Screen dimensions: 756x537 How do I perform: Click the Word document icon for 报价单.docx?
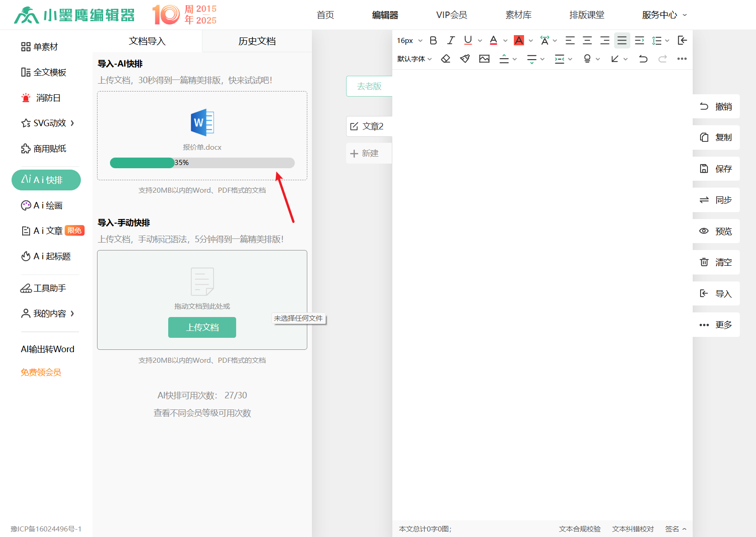202,122
